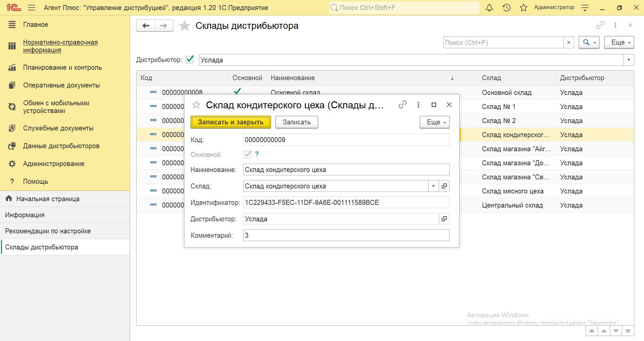Open Дистрибьютор field open-reference icon
This screenshot has height=341, width=644.
point(444,219)
